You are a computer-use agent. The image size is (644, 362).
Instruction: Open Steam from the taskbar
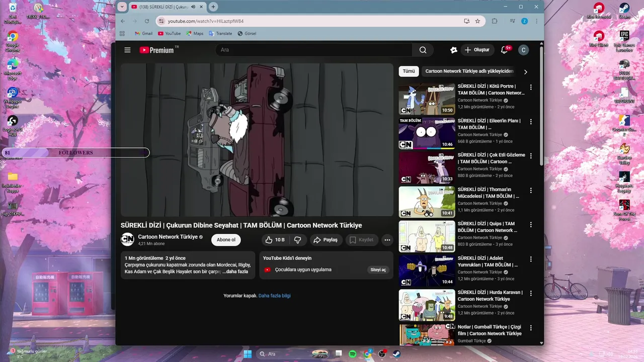[x=396, y=354]
